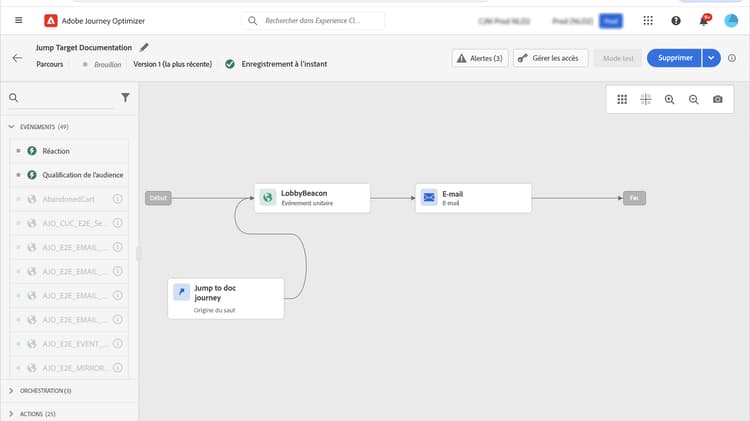Click the Fin end marker
This screenshot has width=750, height=421.
(634, 198)
